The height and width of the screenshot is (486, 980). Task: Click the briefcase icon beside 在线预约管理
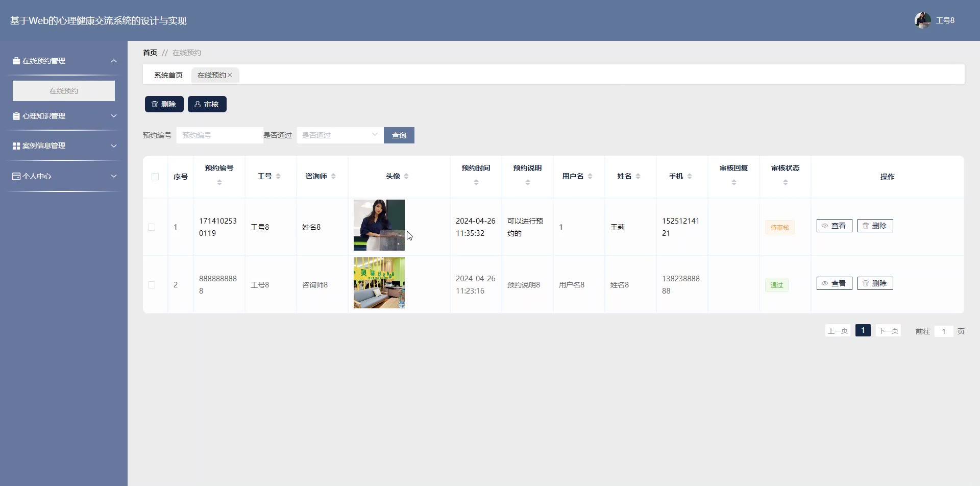point(16,61)
